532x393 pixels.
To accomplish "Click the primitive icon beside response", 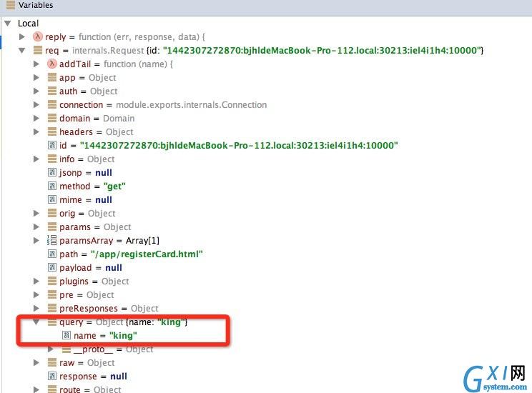I will coord(52,376).
